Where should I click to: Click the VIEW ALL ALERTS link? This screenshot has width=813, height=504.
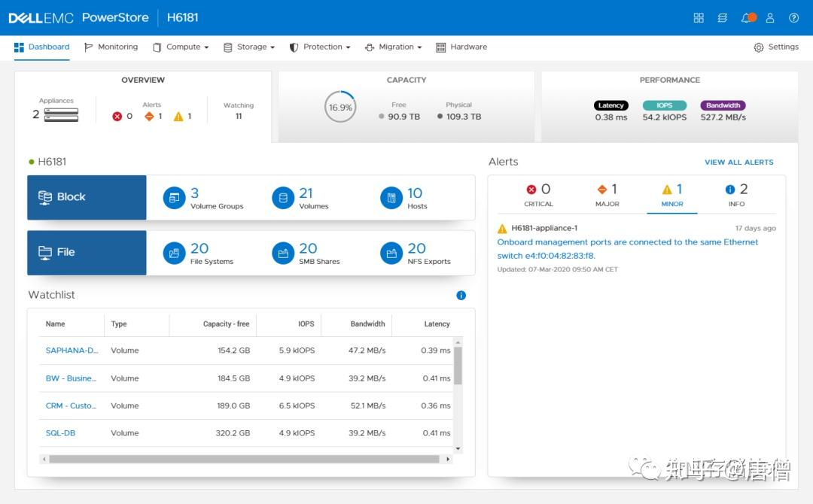738,162
